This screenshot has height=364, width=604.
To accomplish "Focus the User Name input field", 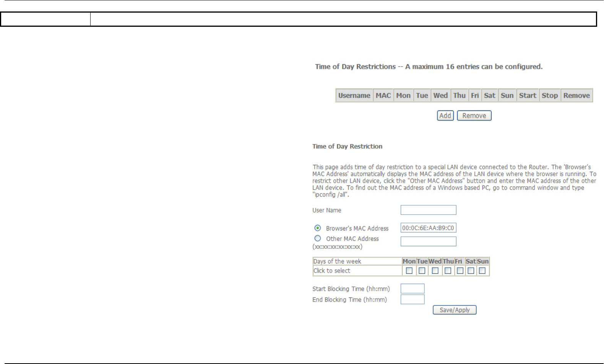I will 428,210.
